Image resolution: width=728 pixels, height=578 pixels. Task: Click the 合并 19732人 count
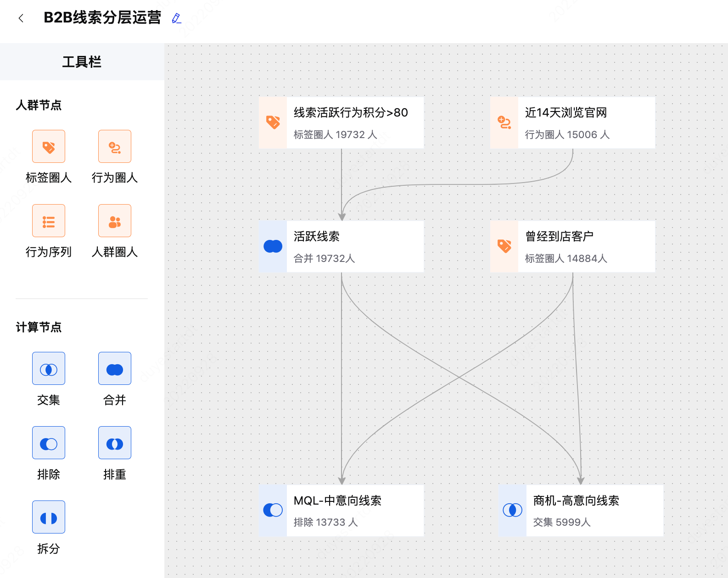coord(324,258)
